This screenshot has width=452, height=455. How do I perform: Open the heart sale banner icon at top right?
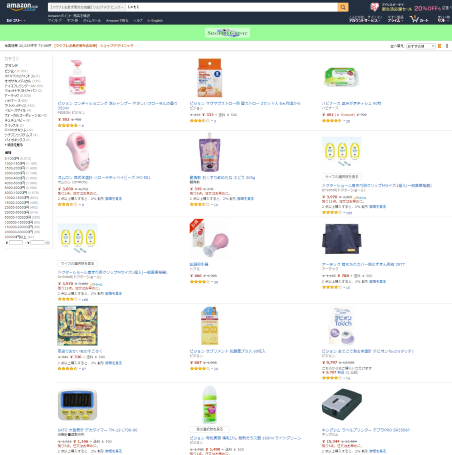point(374,7)
